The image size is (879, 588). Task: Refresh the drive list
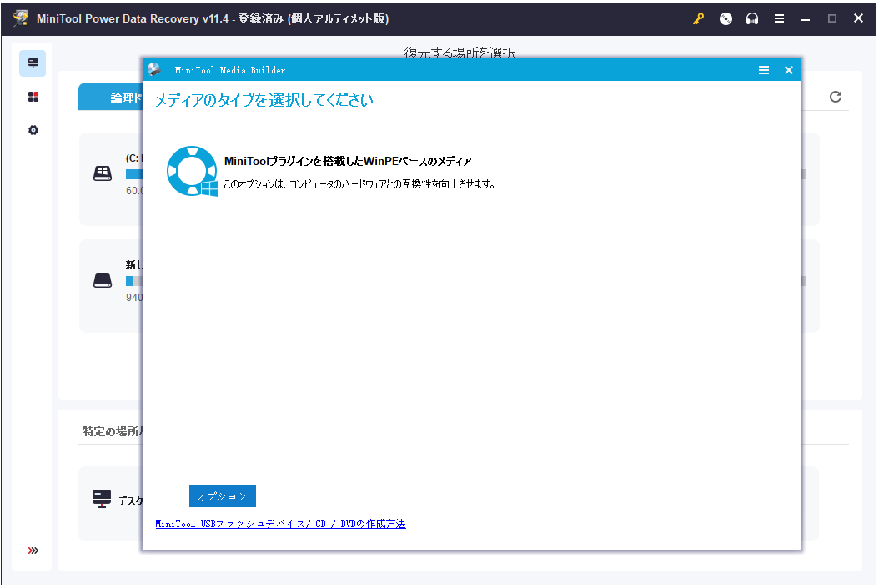[x=836, y=97]
